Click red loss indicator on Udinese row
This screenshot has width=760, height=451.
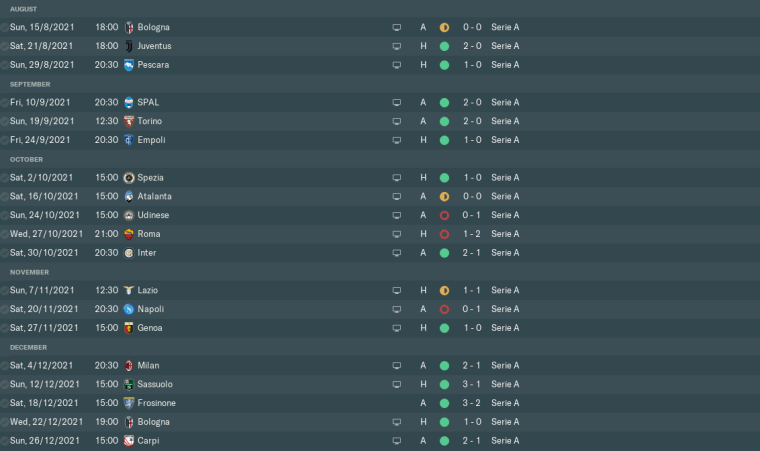(x=444, y=215)
